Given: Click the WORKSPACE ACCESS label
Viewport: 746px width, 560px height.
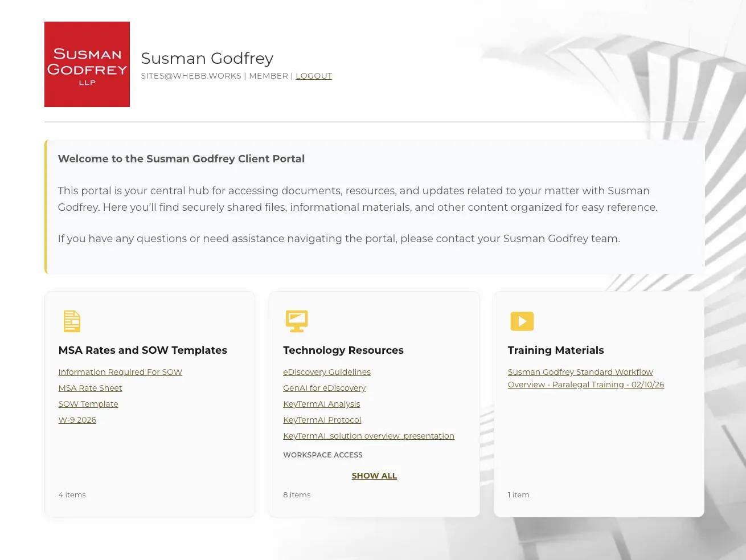Looking at the screenshot, I should 323,455.
